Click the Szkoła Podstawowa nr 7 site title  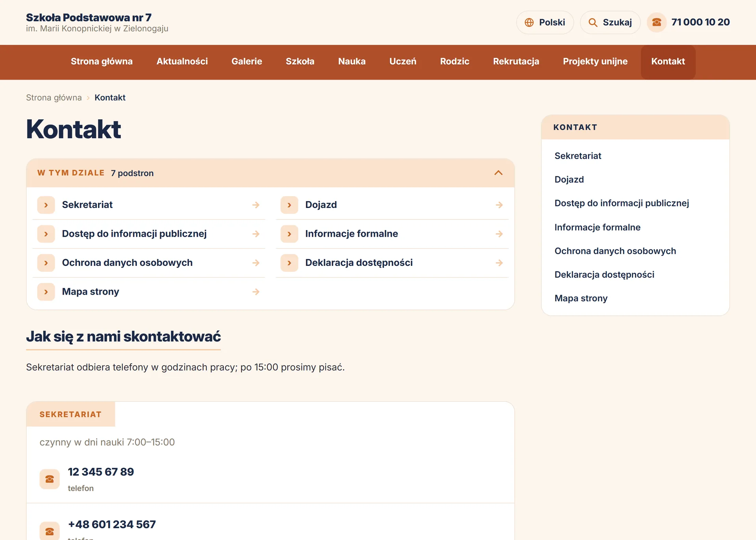point(89,17)
